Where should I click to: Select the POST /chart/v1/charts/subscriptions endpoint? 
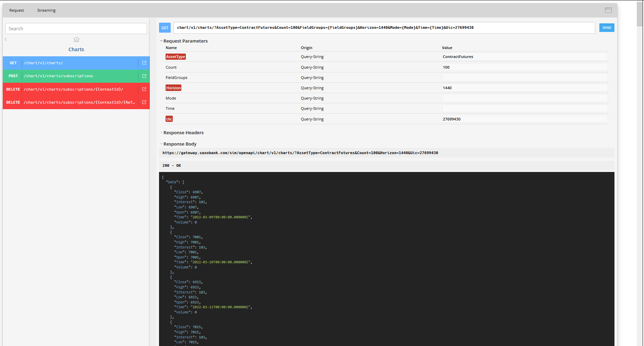click(x=76, y=76)
